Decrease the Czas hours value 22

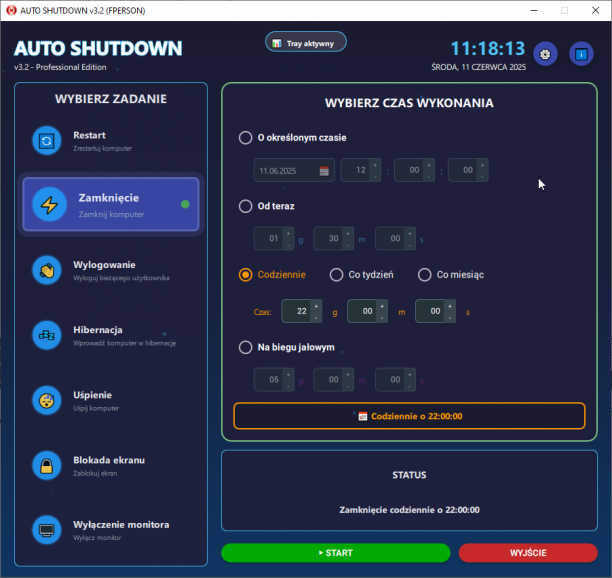(316, 317)
